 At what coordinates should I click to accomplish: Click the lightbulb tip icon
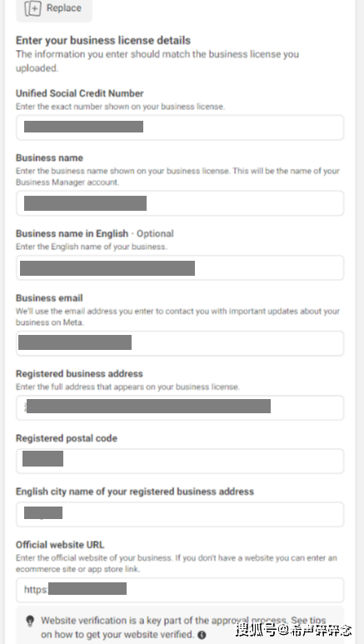tap(30, 621)
